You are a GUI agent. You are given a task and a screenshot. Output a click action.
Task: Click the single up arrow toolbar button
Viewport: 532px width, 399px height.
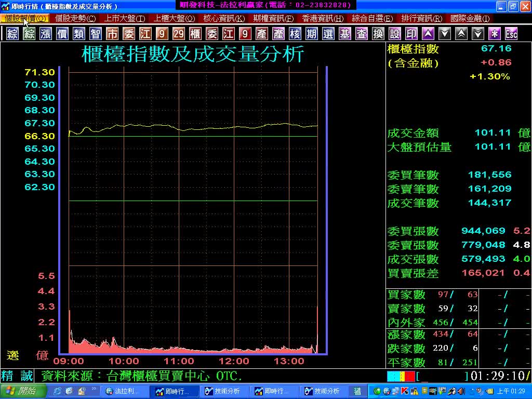(x=428, y=34)
